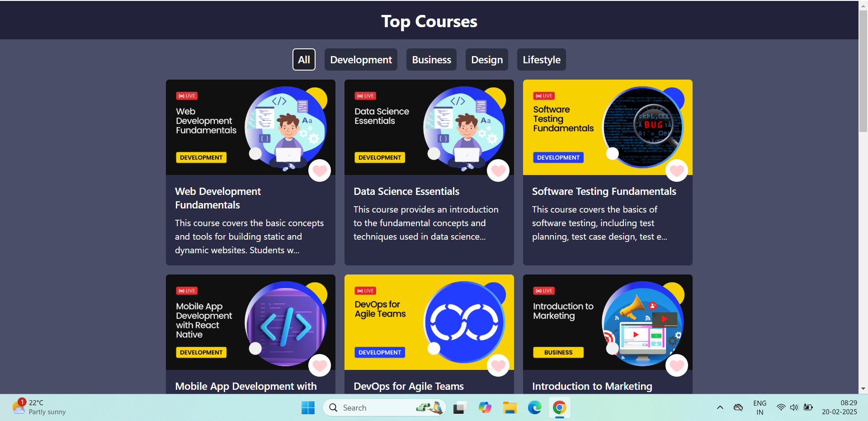Click LIVE badge on Mobile App card
The image size is (868, 421).
pos(187,291)
